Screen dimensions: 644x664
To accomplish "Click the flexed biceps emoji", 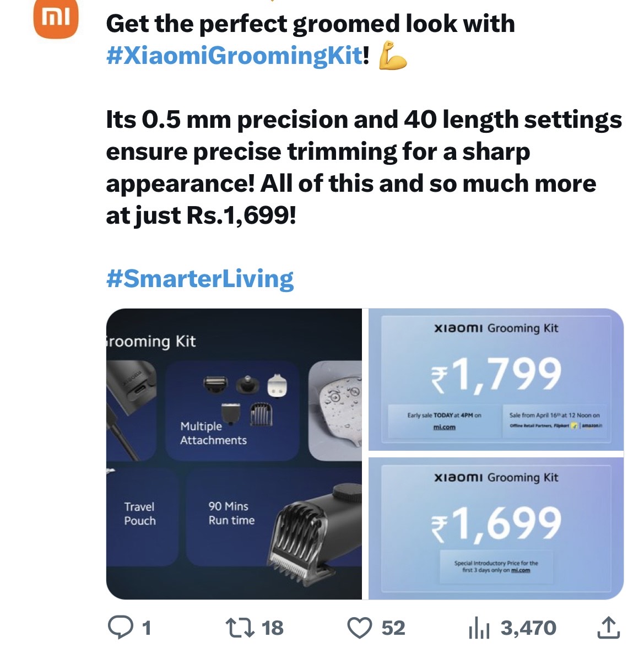I will pos(393,55).
